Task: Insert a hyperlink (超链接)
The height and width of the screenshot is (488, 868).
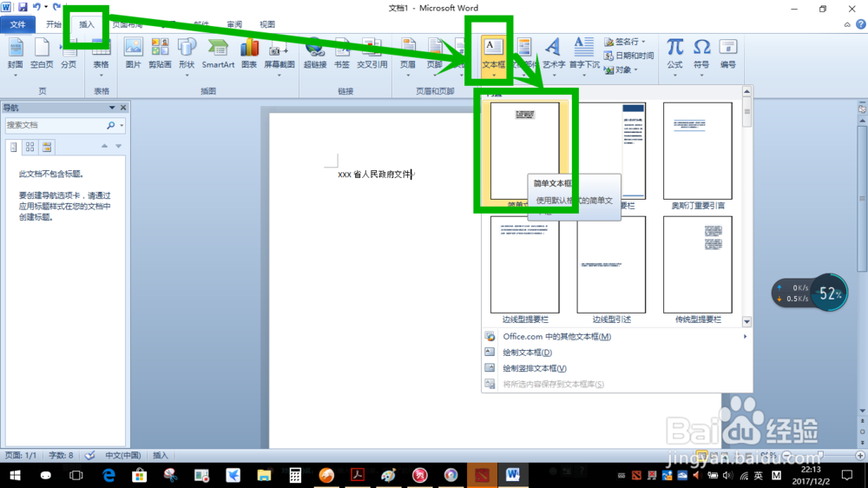Action: (315, 55)
